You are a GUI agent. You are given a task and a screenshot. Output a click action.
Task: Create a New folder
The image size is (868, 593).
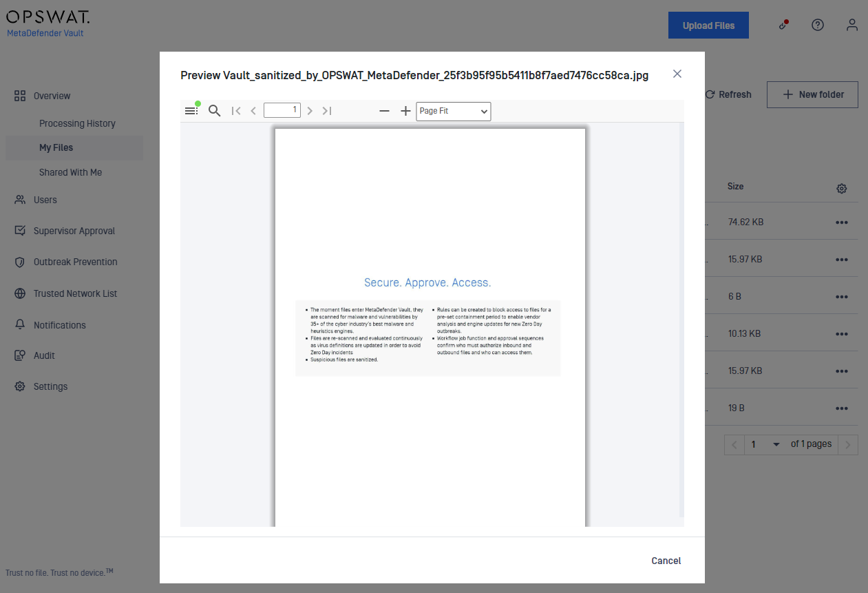812,94
